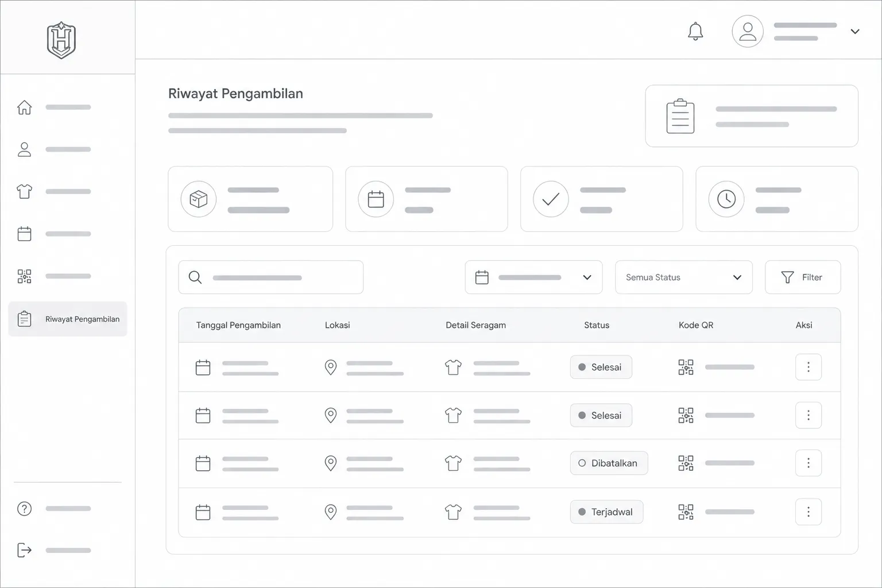Click location pin in Dibatalkan row
This screenshot has width=882, height=588.
[x=331, y=463]
